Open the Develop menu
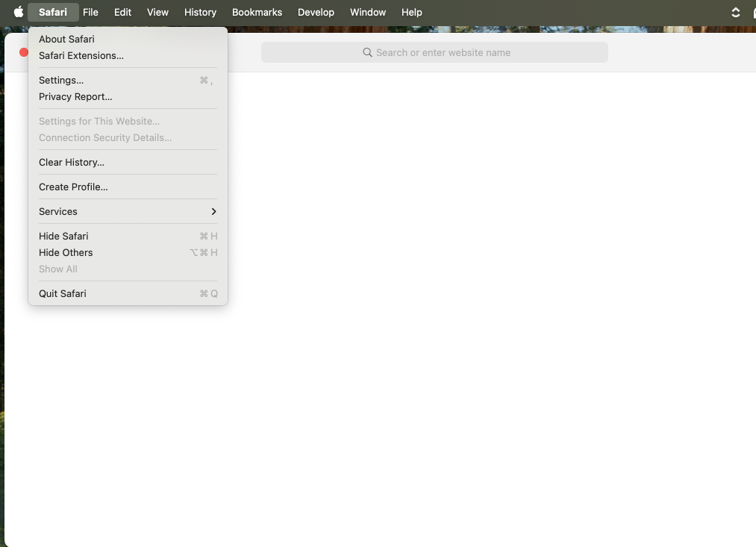This screenshot has width=756, height=547. click(x=316, y=12)
